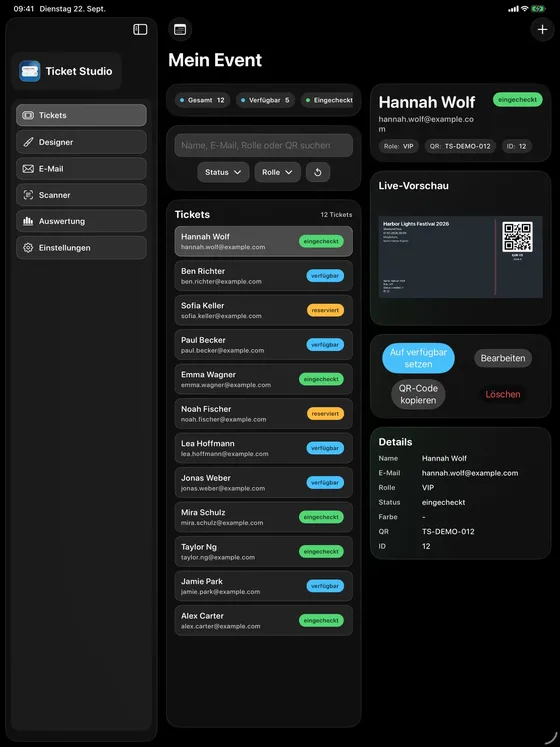The image size is (560, 747).
Task: Select Paul Becker ticket row
Action: (x=264, y=345)
